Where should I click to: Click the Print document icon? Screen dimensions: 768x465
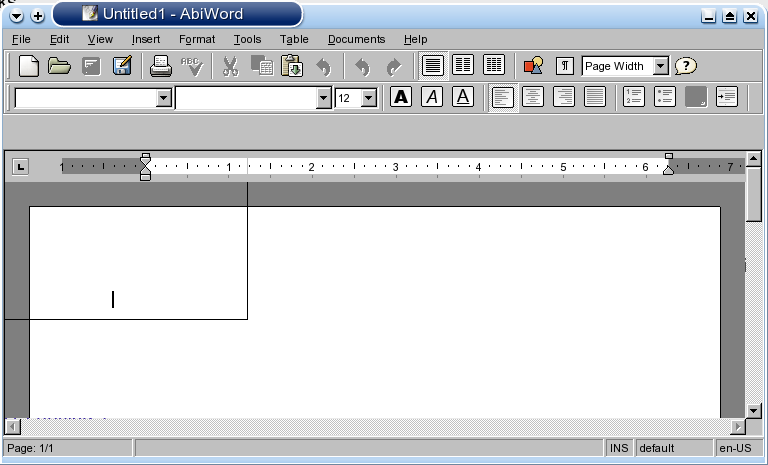click(x=160, y=66)
